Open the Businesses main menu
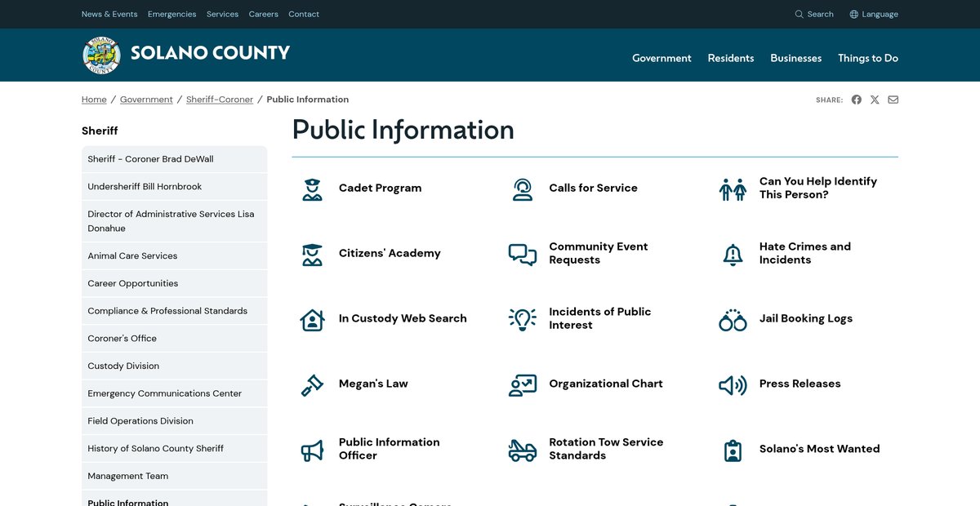 point(796,58)
